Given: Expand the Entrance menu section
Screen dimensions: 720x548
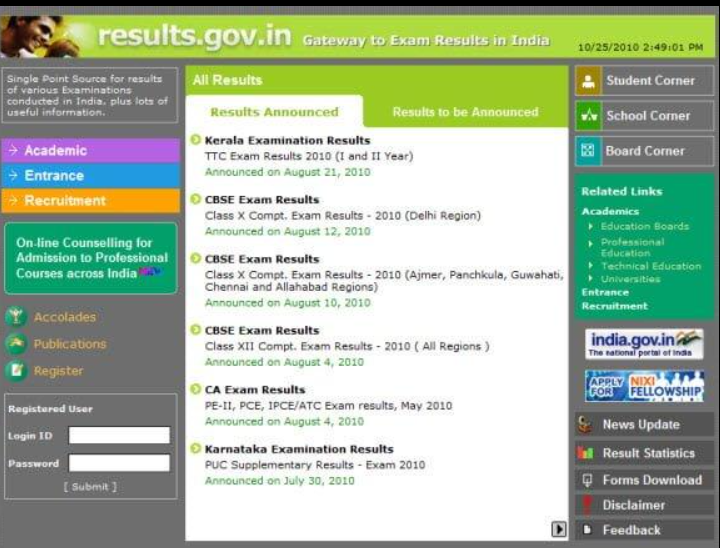Looking at the screenshot, I should [x=90, y=175].
